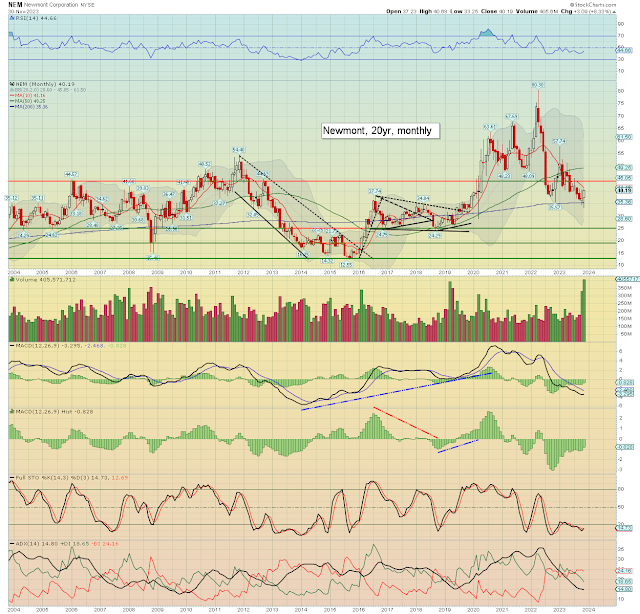The image size is (640, 614).
Task: Click the 44.66 RSI value tag on right axis
Action: tap(625, 50)
